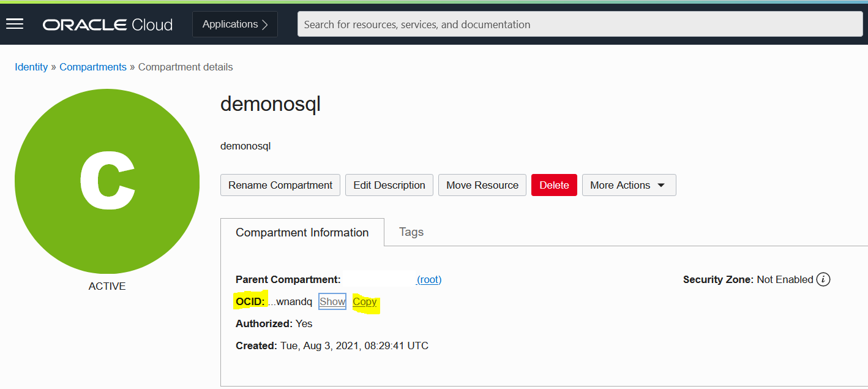This screenshot has width=868, height=389.
Task: Copy the compartment OCID
Action: coord(365,301)
